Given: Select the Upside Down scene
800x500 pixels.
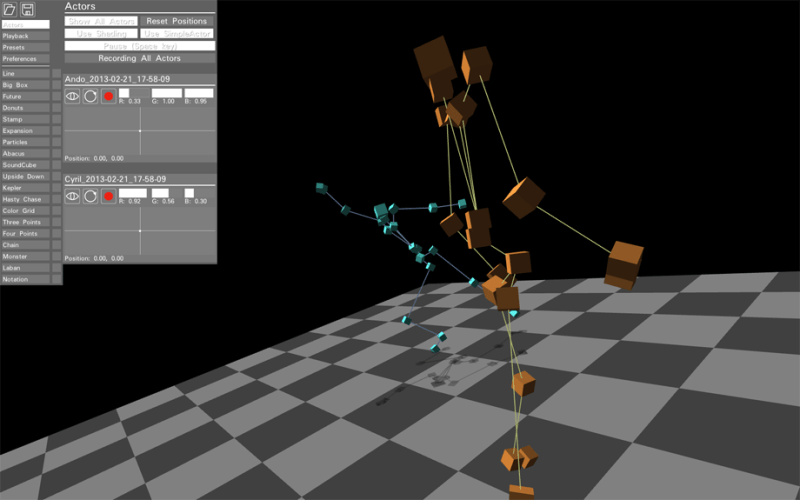Looking at the screenshot, I should [x=26, y=176].
